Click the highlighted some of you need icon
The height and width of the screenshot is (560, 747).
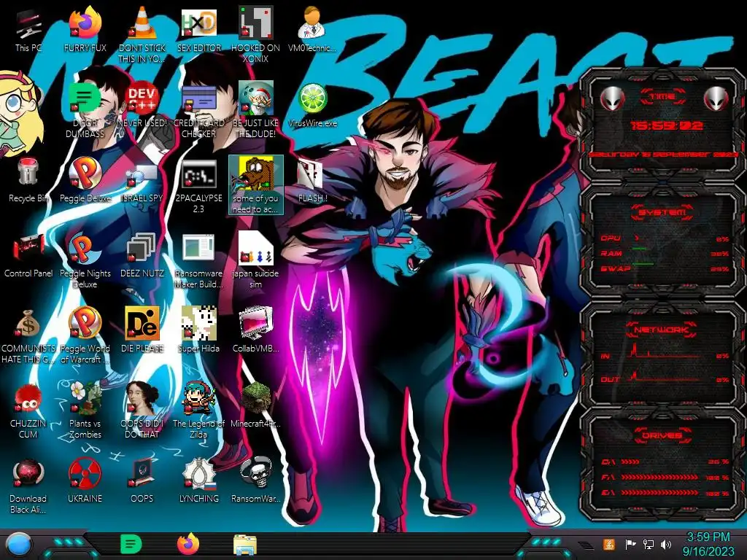[256, 184]
